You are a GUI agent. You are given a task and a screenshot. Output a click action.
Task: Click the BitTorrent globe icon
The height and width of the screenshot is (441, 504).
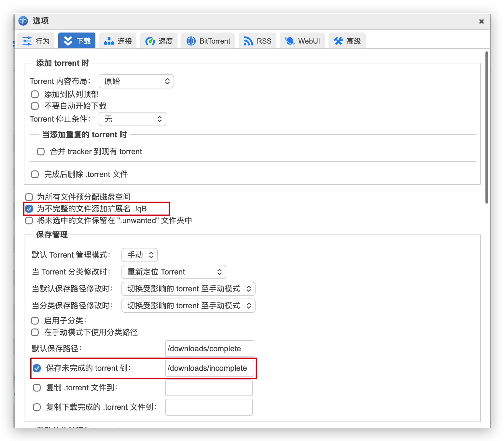click(191, 40)
